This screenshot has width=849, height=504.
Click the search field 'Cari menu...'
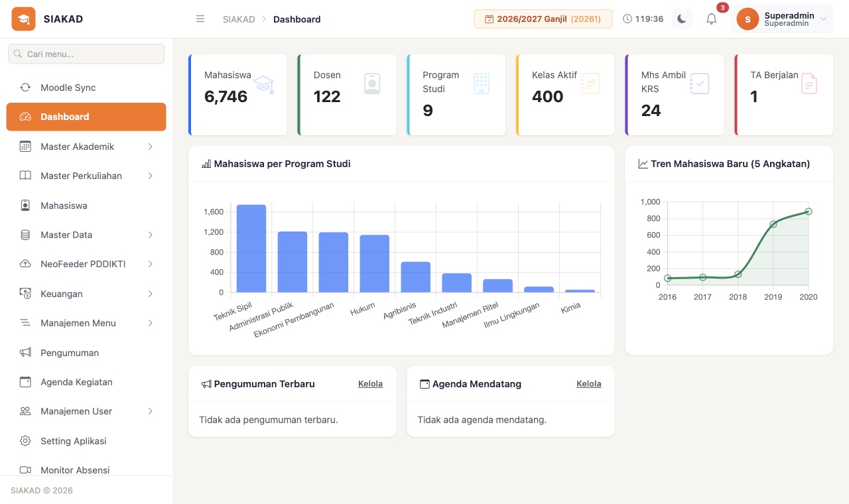click(86, 54)
